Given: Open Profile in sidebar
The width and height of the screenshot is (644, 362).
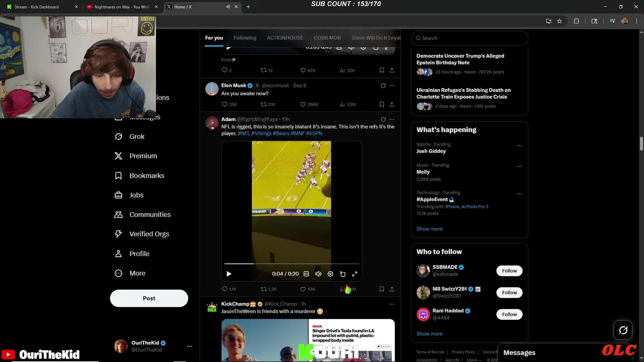Looking at the screenshot, I should coord(132,253).
